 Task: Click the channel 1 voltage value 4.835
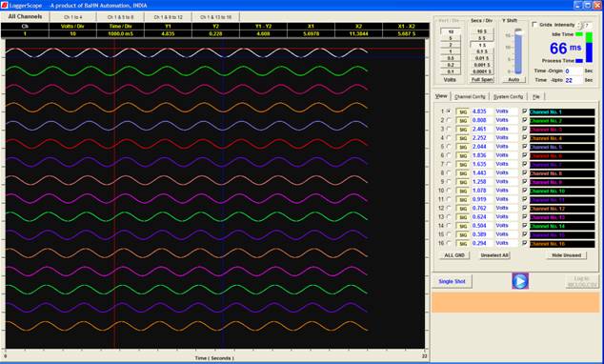tap(479, 111)
